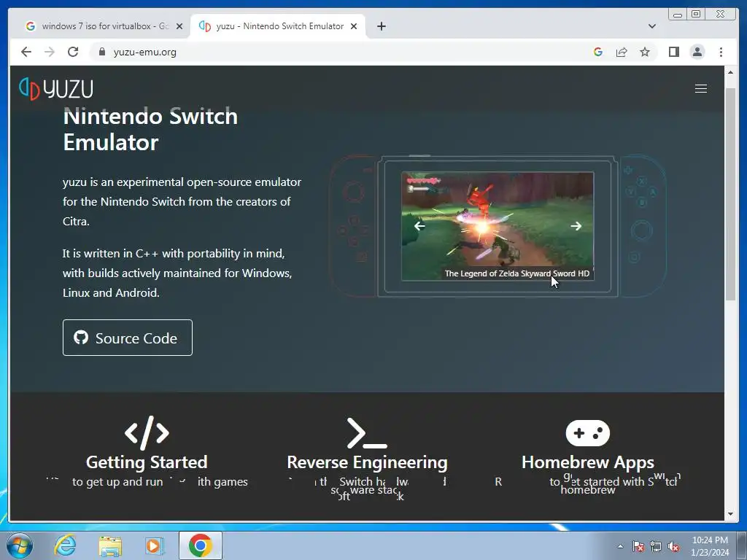Viewport: 747px width, 560px height.
Task: Open the hamburger navigation menu
Action: pyautogui.click(x=700, y=88)
